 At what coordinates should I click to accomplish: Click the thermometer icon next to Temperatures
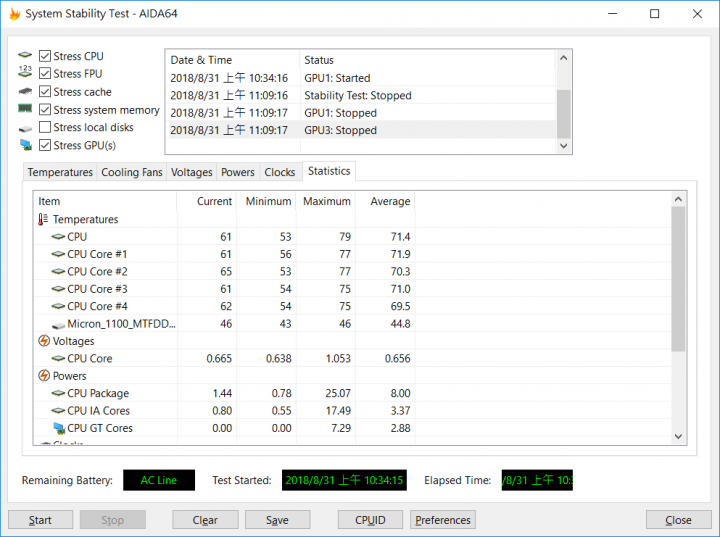(x=43, y=220)
